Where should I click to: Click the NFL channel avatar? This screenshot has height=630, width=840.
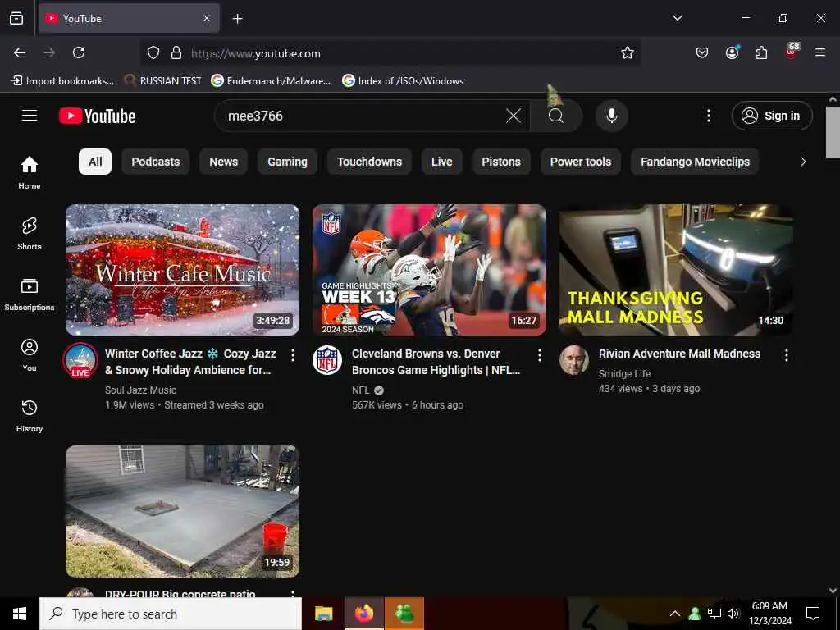[x=327, y=360]
